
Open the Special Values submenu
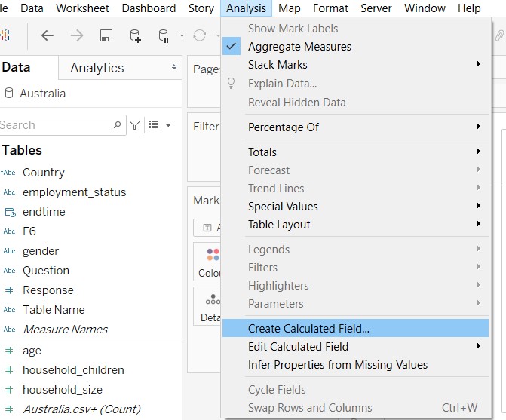[x=356, y=206]
